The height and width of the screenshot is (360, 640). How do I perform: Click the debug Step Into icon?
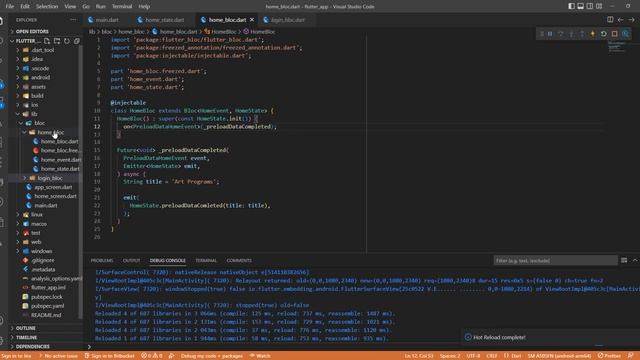[571, 34]
